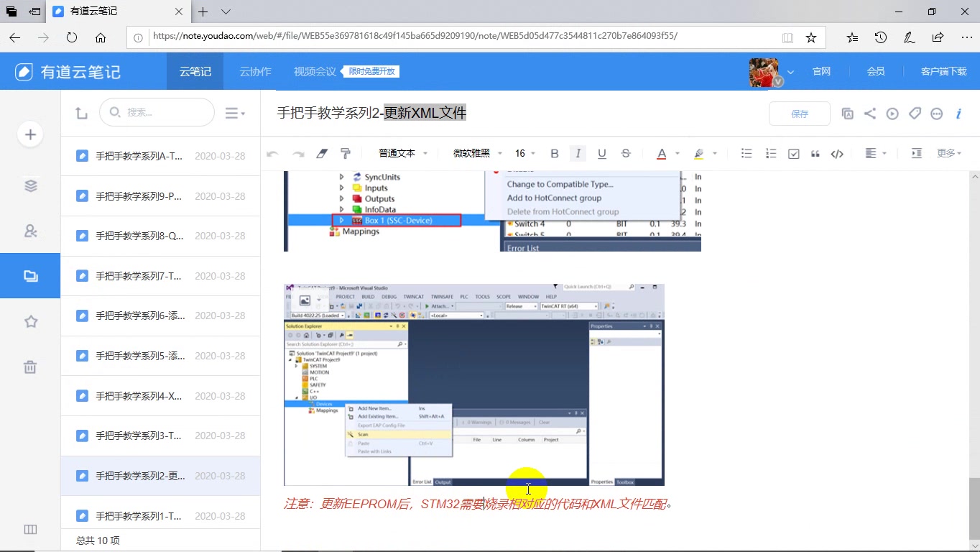
Task: Open the browser tab list chevron
Action: [x=226, y=11]
